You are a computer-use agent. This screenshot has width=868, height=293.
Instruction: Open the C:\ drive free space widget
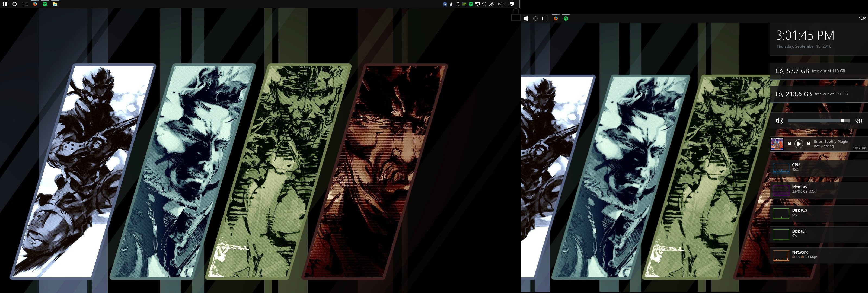[819, 71]
